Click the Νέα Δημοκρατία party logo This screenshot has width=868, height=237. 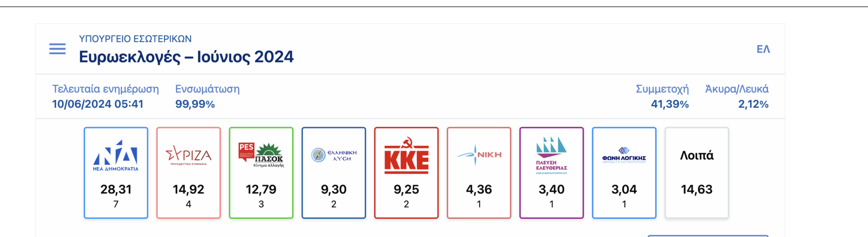(116, 156)
